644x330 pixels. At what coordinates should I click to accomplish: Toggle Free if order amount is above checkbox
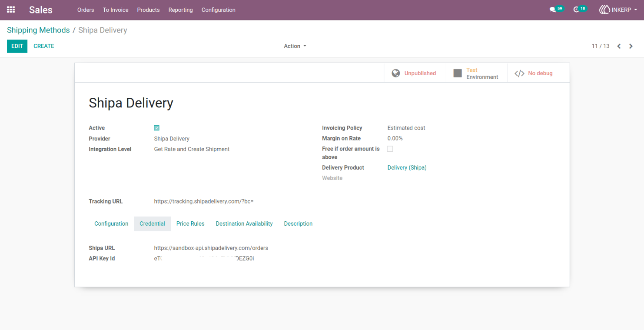tap(390, 149)
